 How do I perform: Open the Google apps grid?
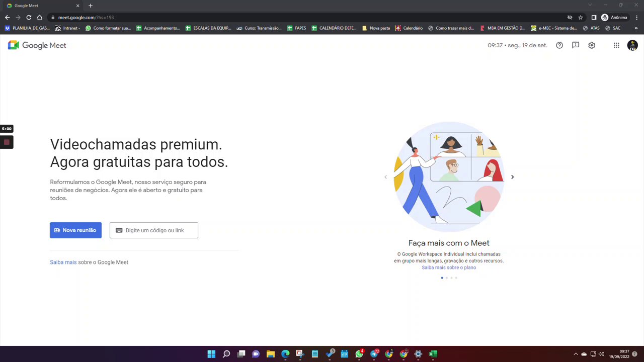point(616,45)
